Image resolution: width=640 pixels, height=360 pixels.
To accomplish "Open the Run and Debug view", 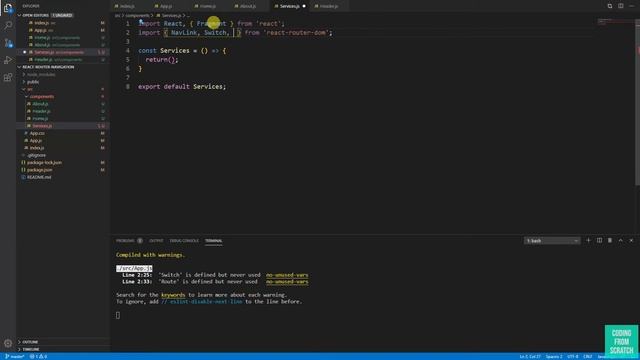I will click(x=8, y=60).
